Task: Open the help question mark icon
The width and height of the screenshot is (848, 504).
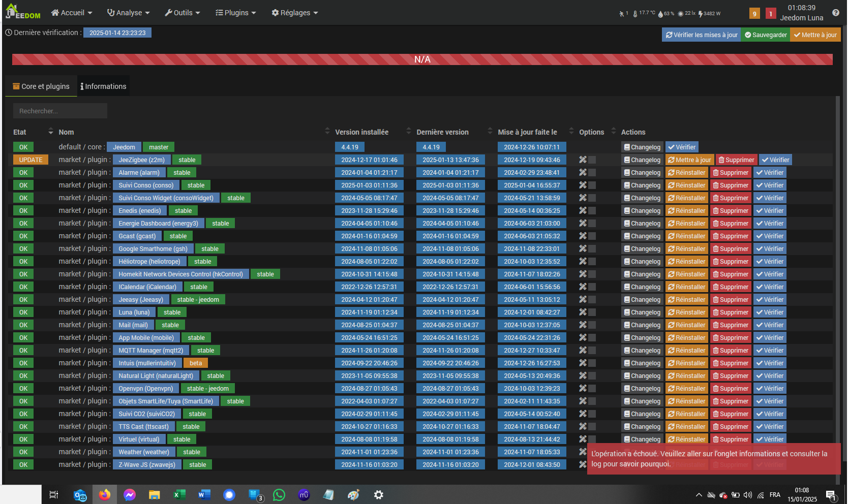Action: [835, 13]
